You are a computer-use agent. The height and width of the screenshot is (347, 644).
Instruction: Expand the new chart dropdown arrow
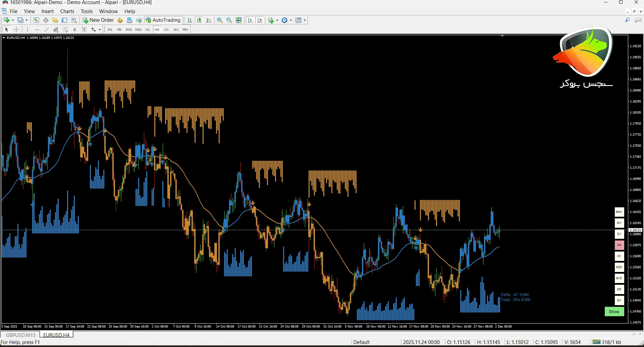13,20
